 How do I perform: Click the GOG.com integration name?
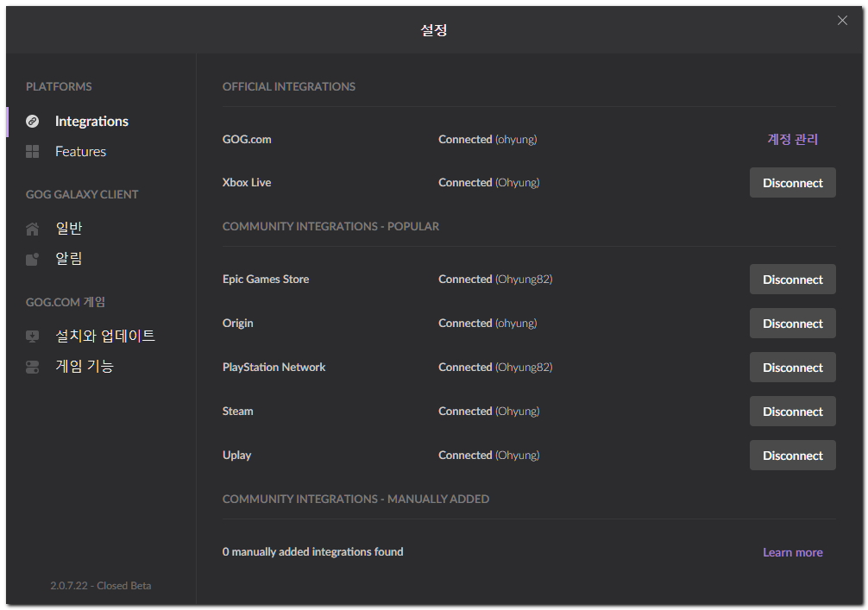click(247, 140)
